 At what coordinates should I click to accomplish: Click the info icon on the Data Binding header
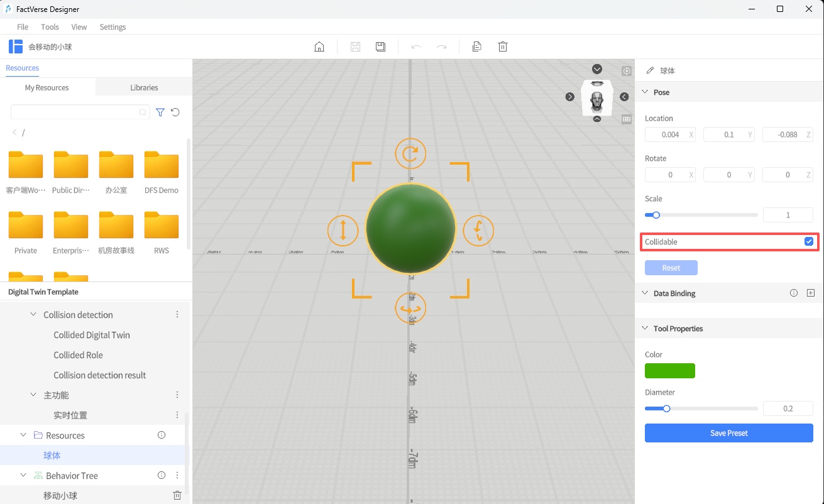coord(794,293)
